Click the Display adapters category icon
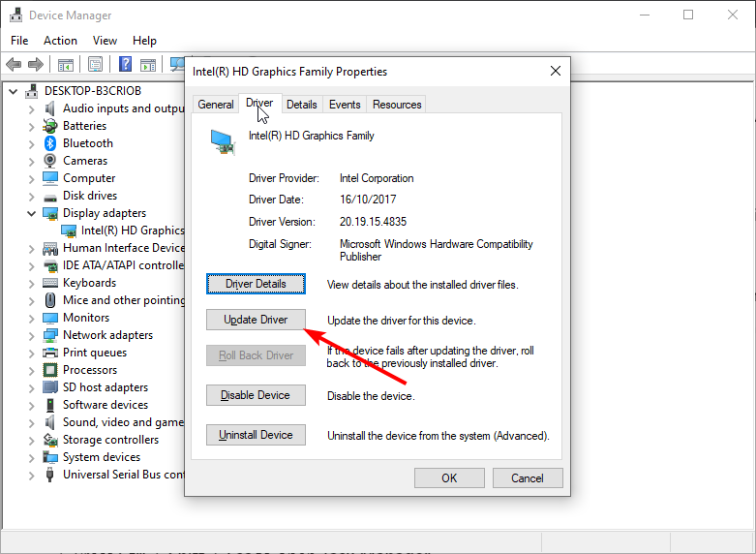 point(50,214)
